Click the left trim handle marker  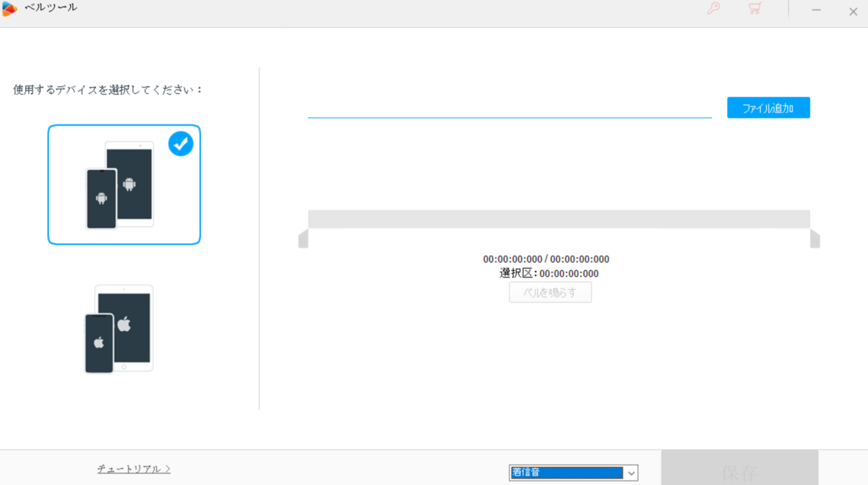click(303, 239)
